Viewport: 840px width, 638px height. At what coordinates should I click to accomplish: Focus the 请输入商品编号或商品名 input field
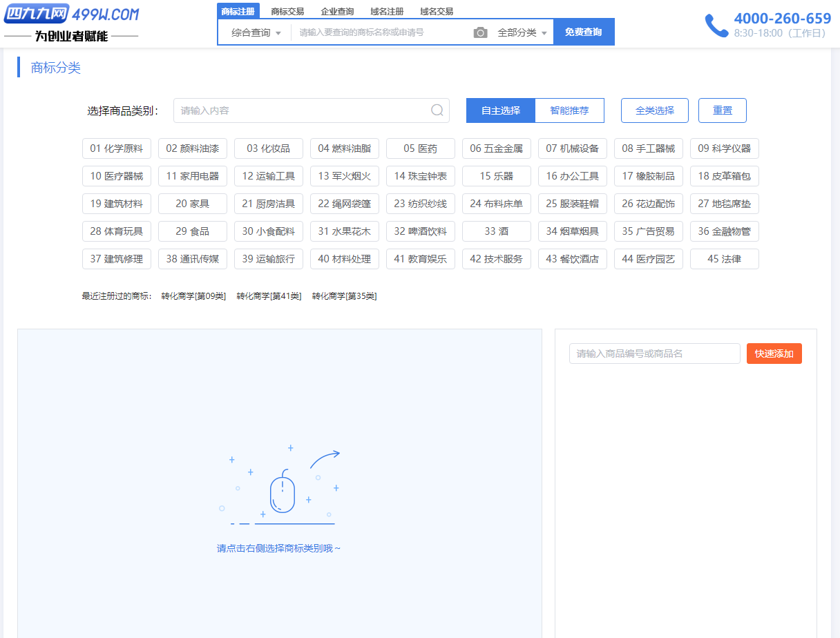click(x=654, y=354)
